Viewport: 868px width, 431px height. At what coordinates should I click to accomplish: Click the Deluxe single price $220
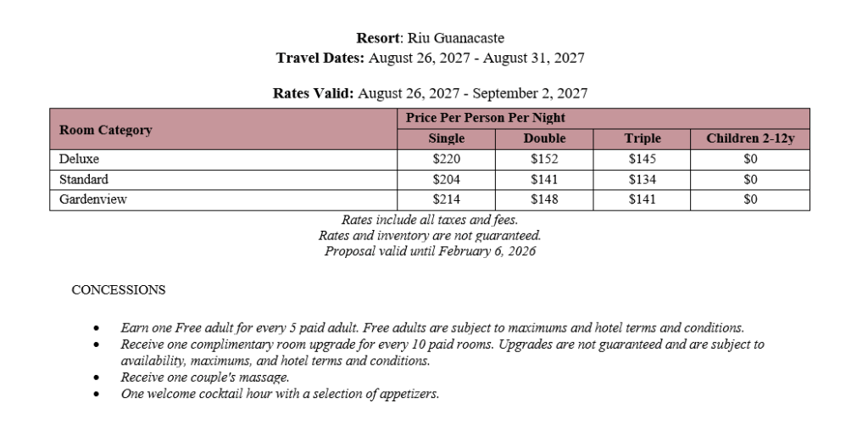click(x=447, y=159)
